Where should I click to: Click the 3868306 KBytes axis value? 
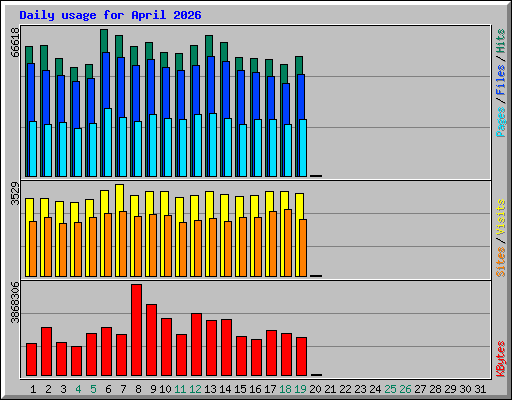(15, 303)
